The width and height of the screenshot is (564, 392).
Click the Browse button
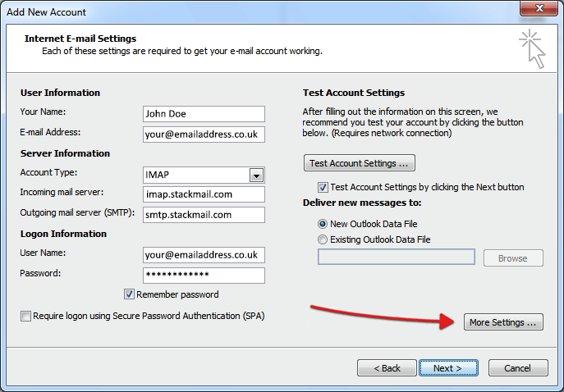click(x=513, y=258)
